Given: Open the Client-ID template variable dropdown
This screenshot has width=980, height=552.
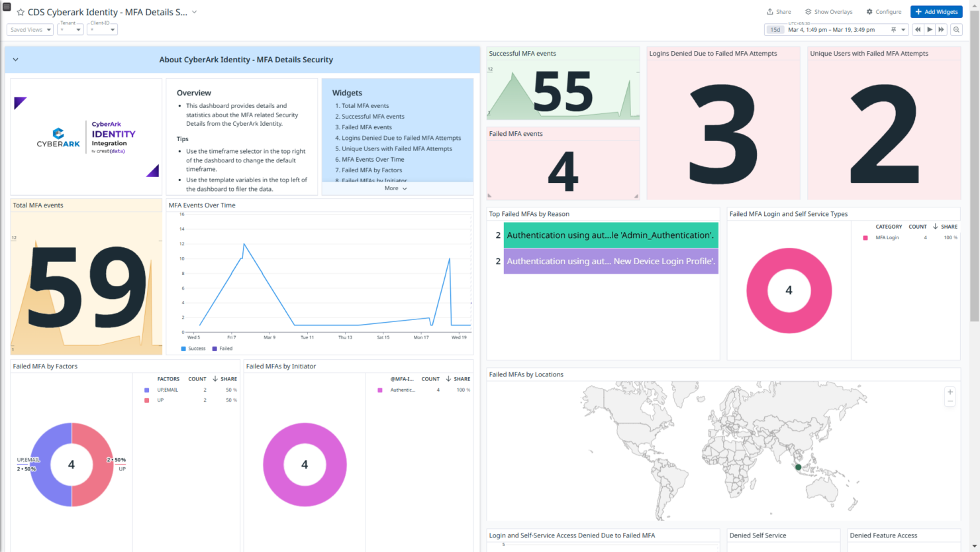Looking at the screenshot, I should [103, 30].
